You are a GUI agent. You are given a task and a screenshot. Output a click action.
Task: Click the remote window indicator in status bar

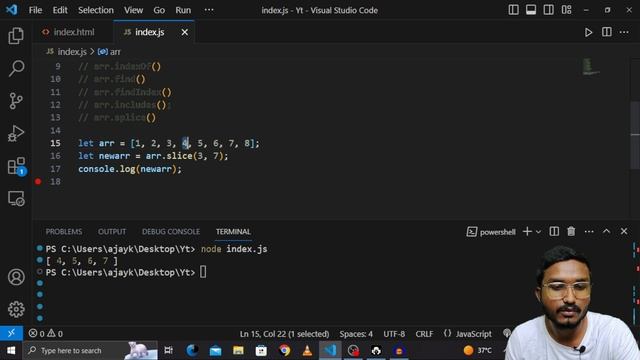point(11,333)
